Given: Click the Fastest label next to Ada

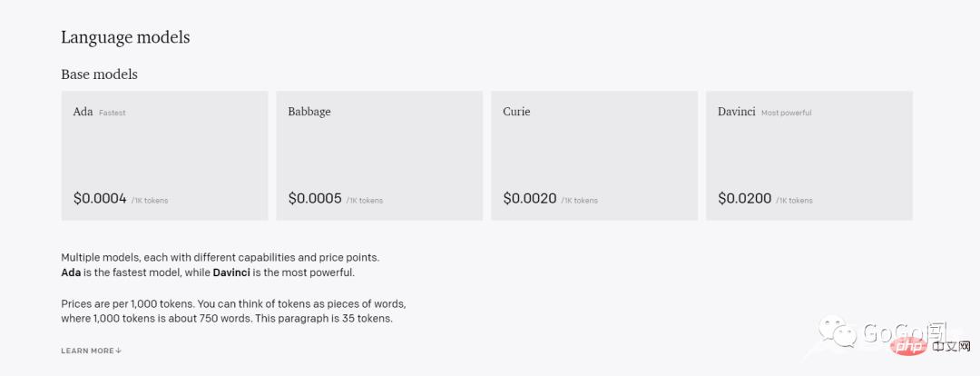Looking at the screenshot, I should coord(113,113).
